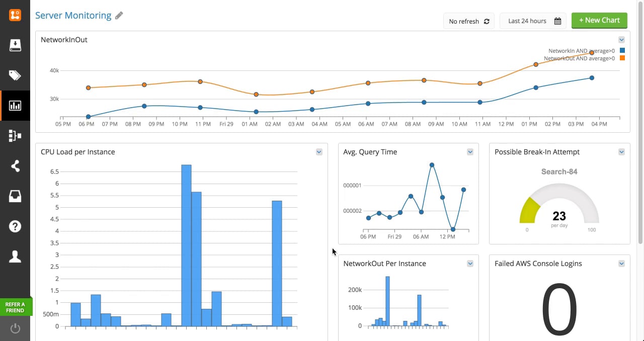
Task: Click the New Chart button
Action: tap(599, 20)
